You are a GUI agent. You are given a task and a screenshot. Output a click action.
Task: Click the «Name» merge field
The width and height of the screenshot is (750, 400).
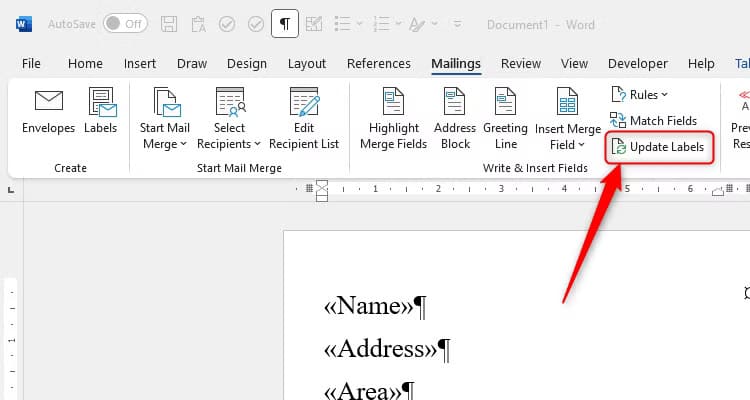coord(368,306)
